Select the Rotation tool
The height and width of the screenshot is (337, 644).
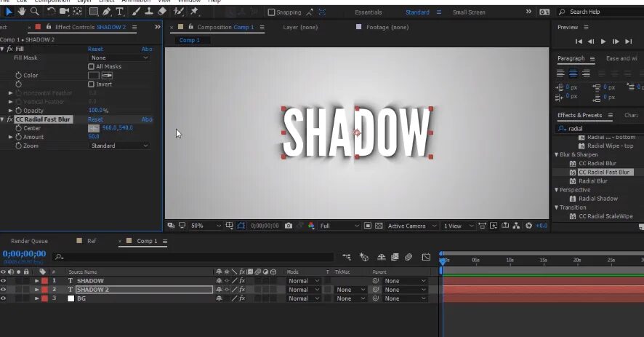pyautogui.click(x=51, y=12)
